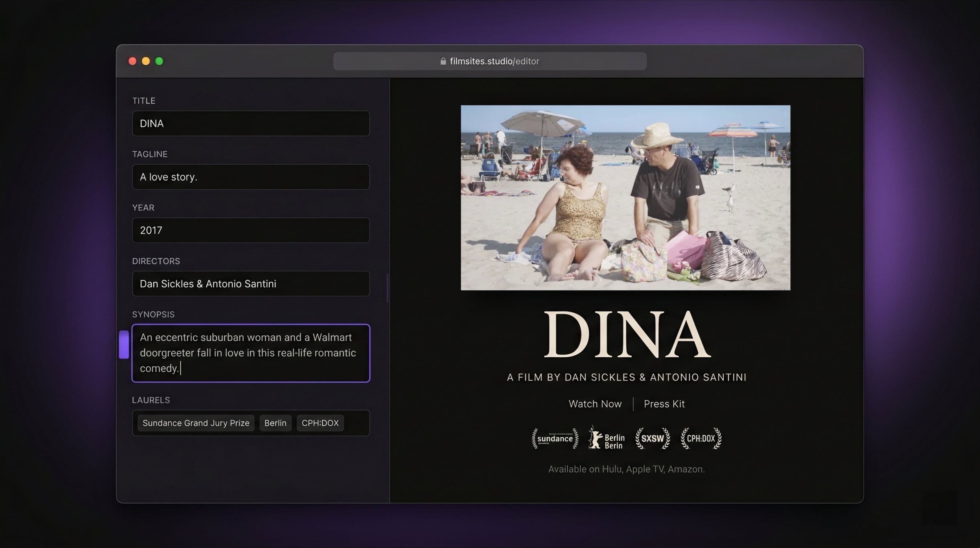Click 'A FILM BY DAN SICKLES & ANTONIO SANTINI'
Screen dimensions: 980x548
coord(627,377)
